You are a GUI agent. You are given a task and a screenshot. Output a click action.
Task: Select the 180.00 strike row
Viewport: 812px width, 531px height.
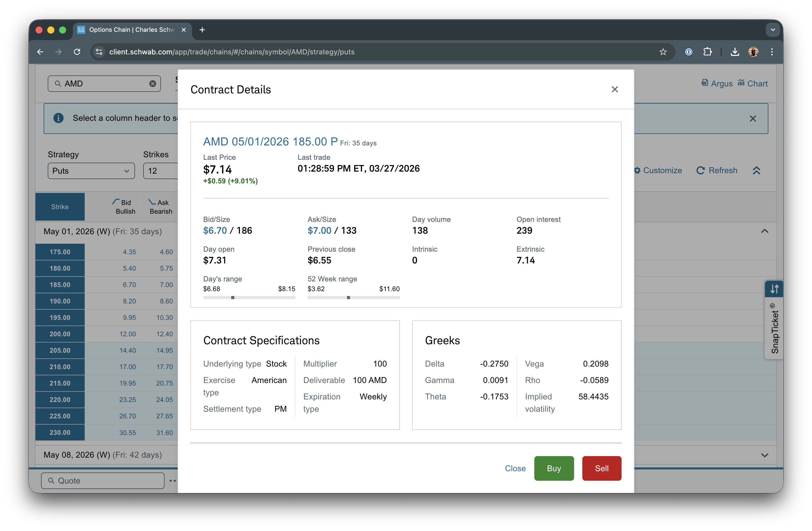(60, 268)
